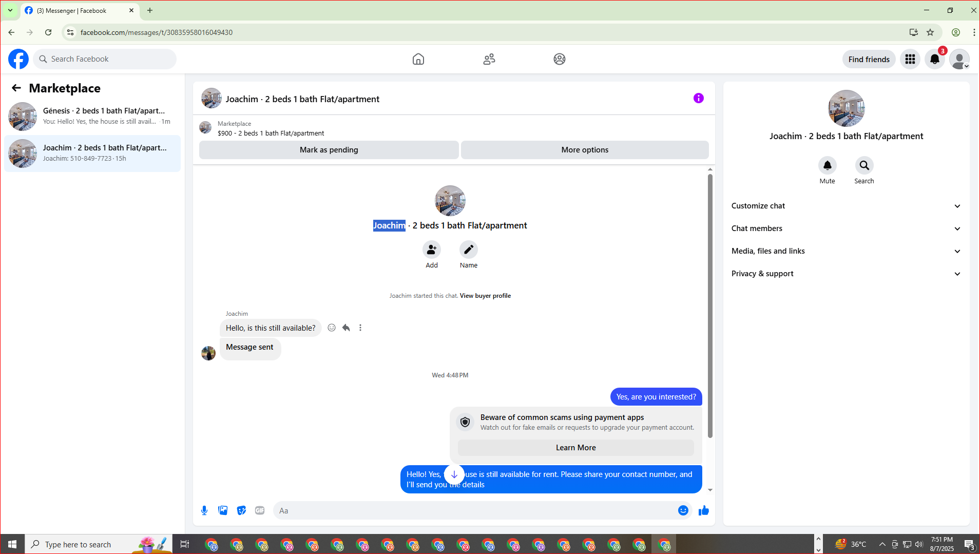Open conversation information purple icon
The height and width of the screenshot is (554, 980).
click(x=699, y=98)
